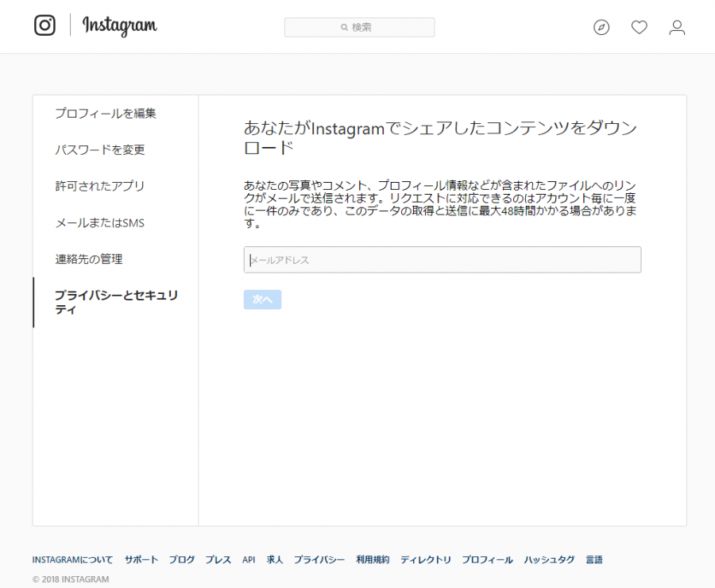Click the Instagram camera logo icon
The width and height of the screenshot is (715, 588).
click(x=44, y=25)
